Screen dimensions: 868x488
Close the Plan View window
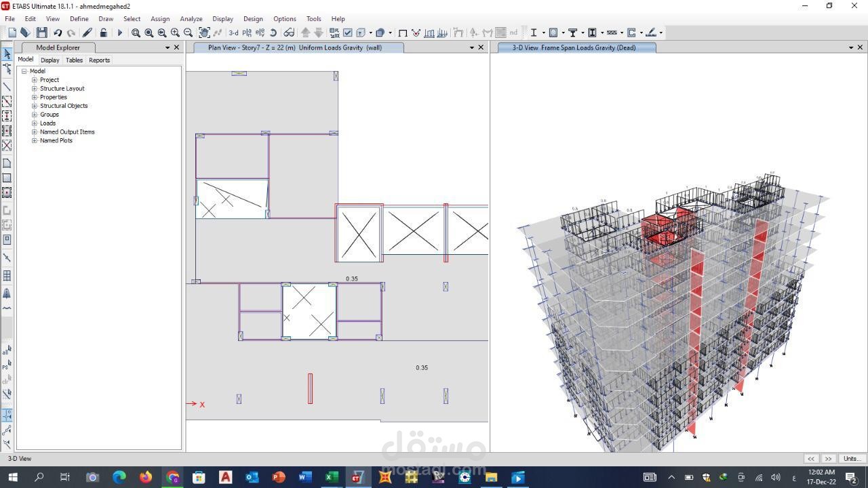(x=481, y=47)
